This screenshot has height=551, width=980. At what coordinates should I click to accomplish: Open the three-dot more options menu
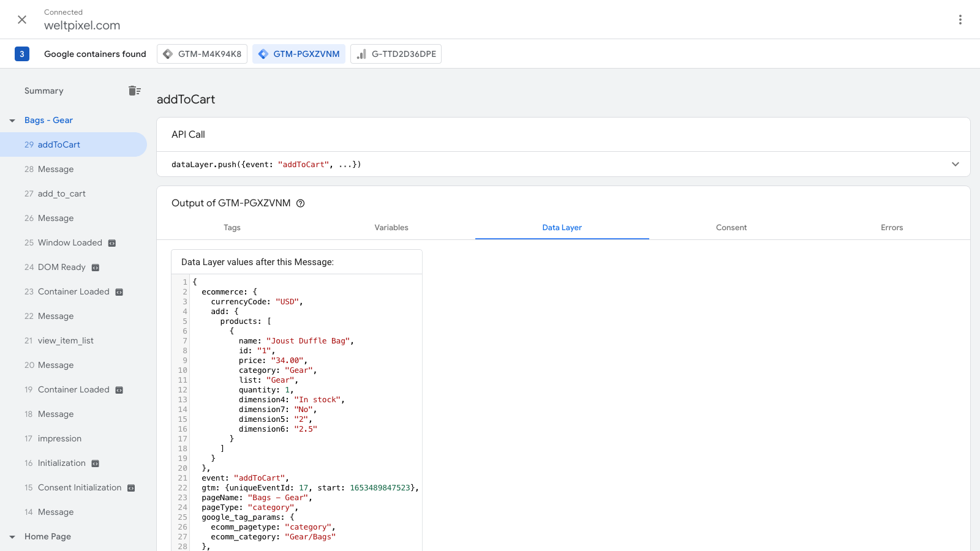(x=960, y=20)
